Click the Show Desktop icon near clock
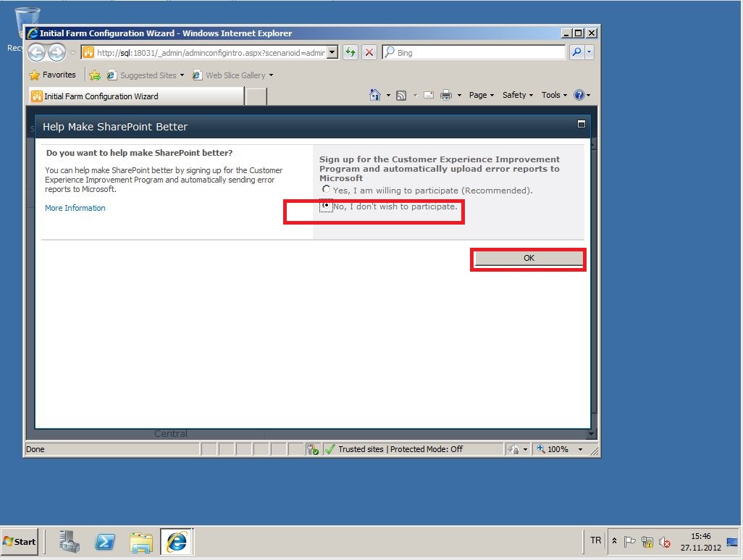This screenshot has height=560, width=743. pos(732,541)
